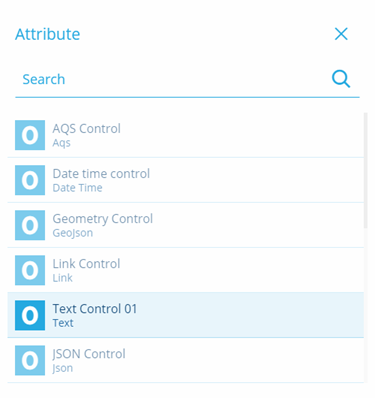Click the AQS Control square icon
The height and width of the screenshot is (398, 375).
tap(30, 135)
